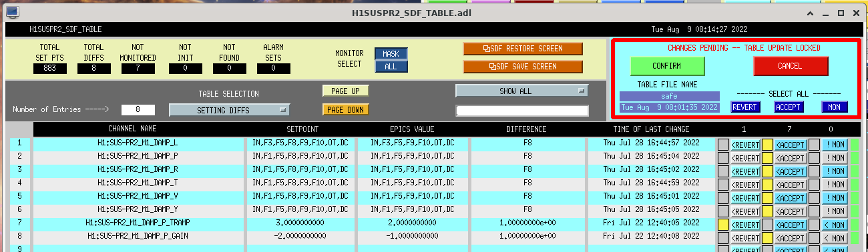Screen dimensions: 868x252
Task: Revert the H1:SUS-PR2_M1_DAMP_P row 2
Action: point(745,158)
